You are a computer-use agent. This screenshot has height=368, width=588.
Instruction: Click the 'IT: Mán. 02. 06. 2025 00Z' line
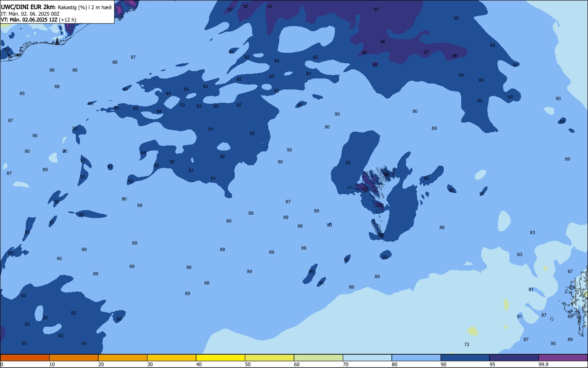(x=30, y=14)
